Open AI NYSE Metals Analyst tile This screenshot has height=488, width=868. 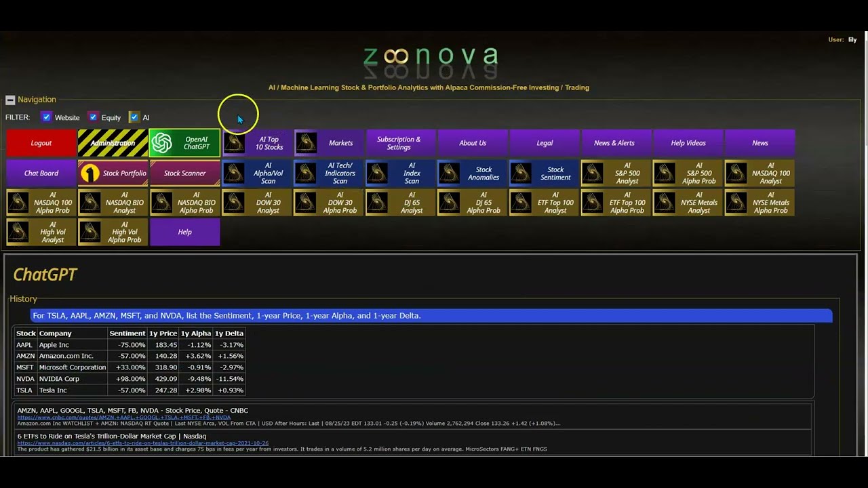pos(688,203)
